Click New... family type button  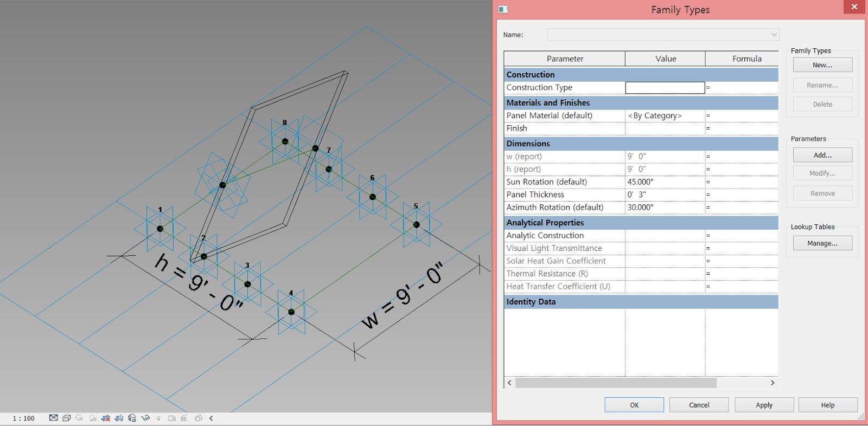pos(822,65)
